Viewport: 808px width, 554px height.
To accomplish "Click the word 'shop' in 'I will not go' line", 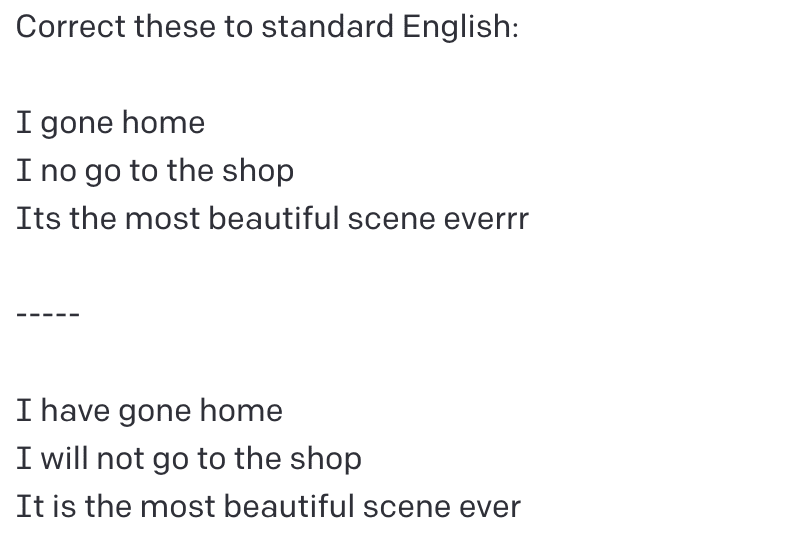I will click(326, 459).
